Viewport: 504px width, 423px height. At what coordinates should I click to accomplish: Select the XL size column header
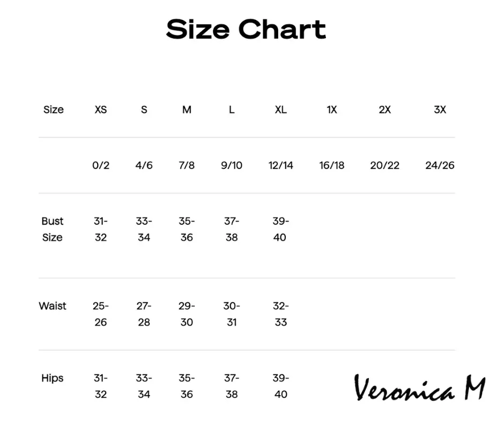[x=280, y=110]
